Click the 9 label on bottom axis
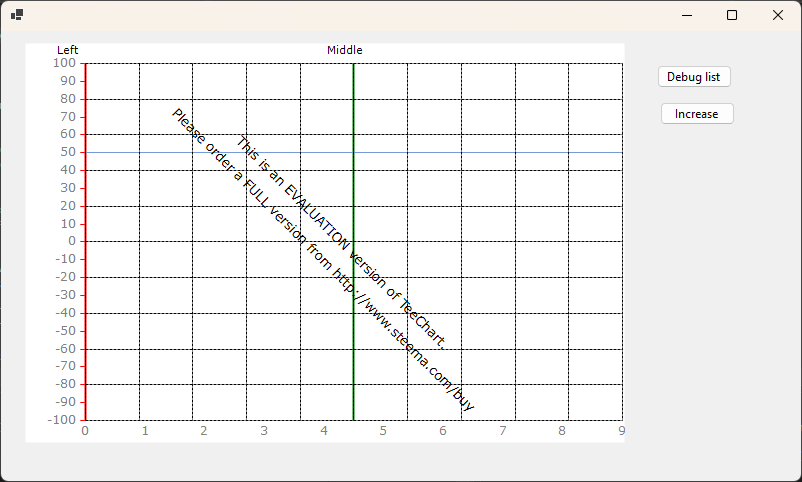Screen dimensions: 802x482 (621, 431)
